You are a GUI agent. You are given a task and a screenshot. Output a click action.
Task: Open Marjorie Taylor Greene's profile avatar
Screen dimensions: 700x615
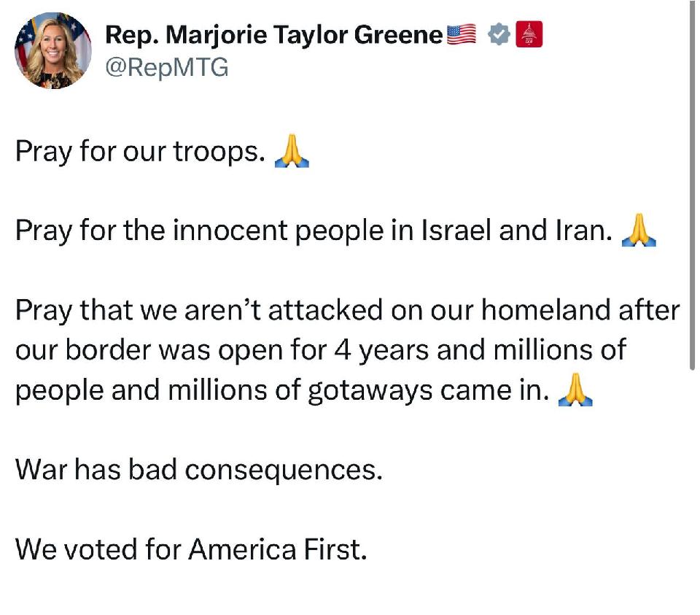coord(53,50)
